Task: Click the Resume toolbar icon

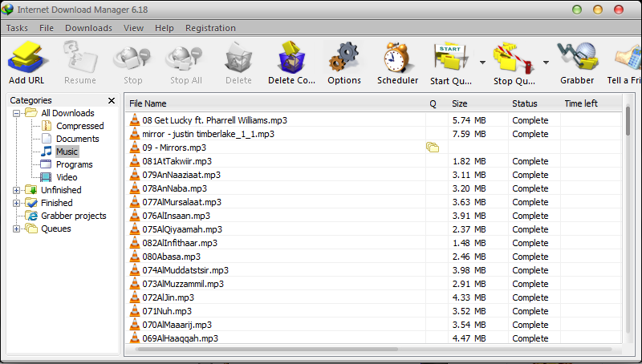Action: click(x=80, y=57)
